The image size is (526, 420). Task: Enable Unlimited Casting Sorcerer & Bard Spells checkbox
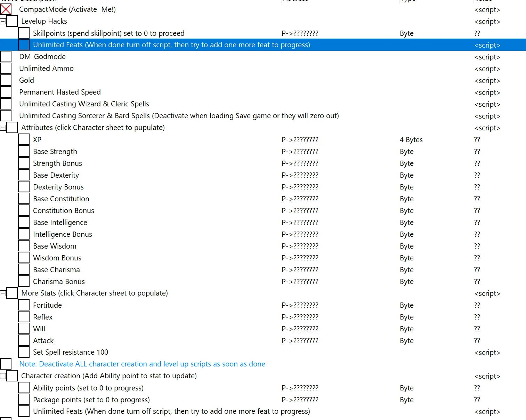point(6,116)
